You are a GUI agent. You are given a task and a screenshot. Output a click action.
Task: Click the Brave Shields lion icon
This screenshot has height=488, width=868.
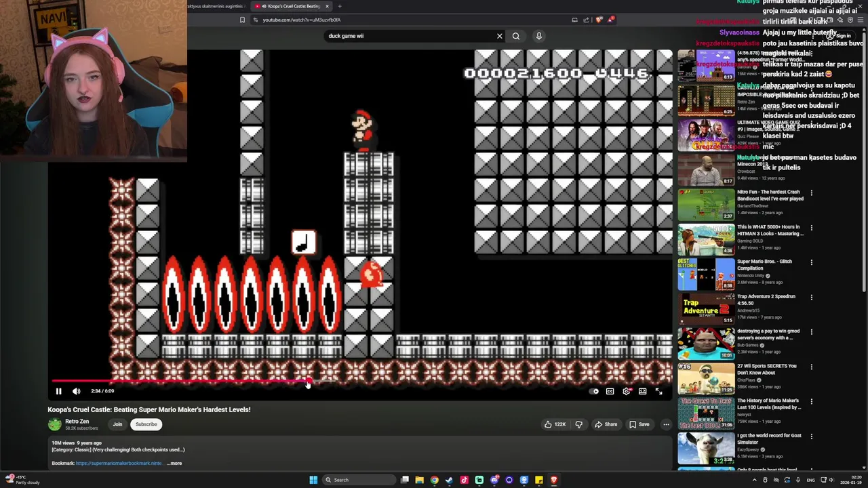click(599, 20)
